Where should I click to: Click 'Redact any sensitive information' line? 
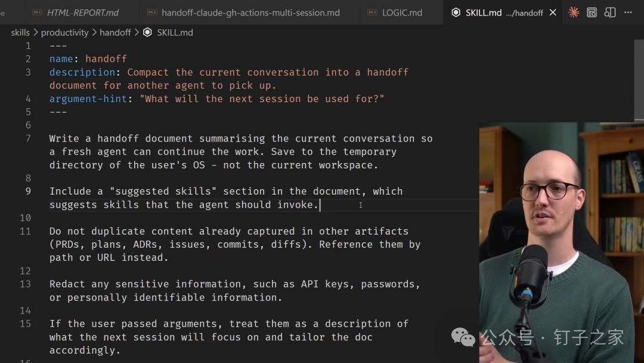(235, 284)
